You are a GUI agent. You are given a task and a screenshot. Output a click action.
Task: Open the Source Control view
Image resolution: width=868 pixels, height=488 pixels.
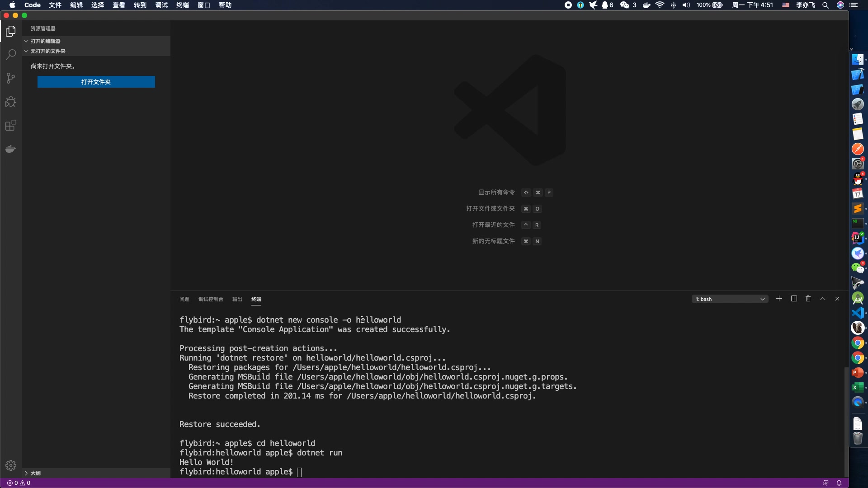coord(11,78)
